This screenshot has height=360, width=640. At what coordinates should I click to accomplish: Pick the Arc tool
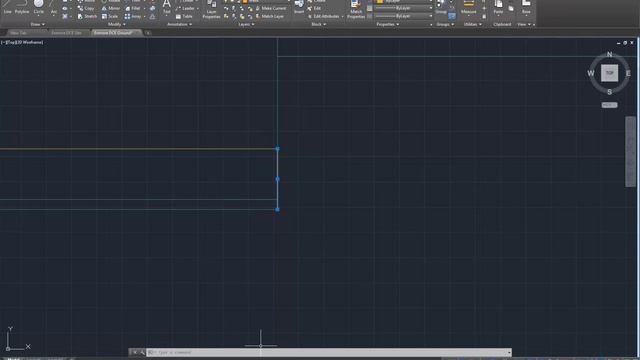53,7
